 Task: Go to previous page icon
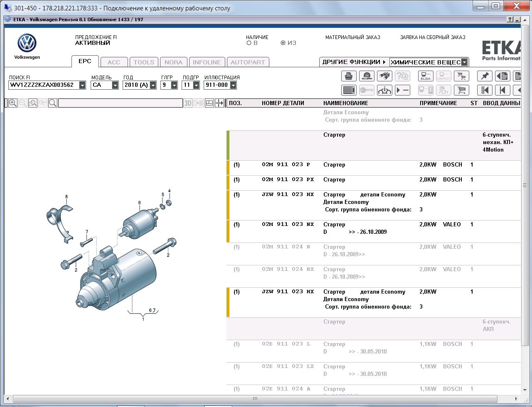502,90
